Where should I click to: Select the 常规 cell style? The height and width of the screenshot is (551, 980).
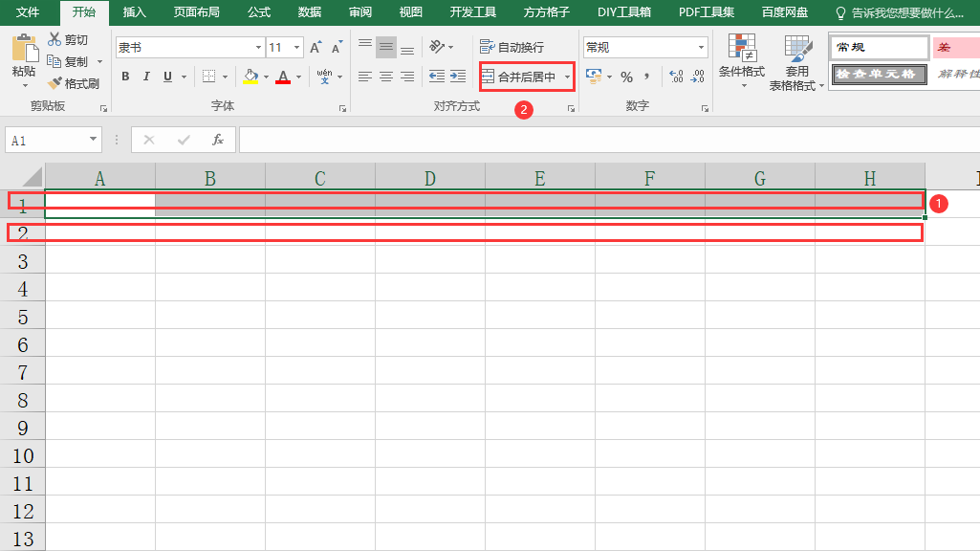pos(880,48)
